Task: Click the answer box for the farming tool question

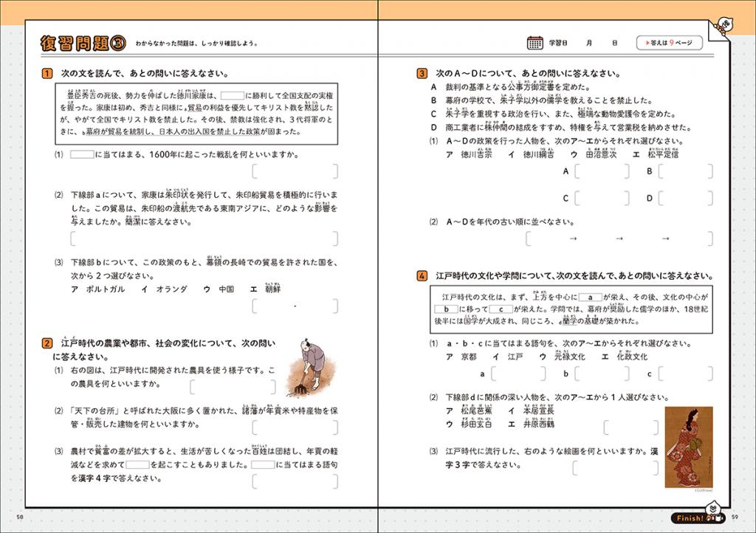Action: pos(233,387)
